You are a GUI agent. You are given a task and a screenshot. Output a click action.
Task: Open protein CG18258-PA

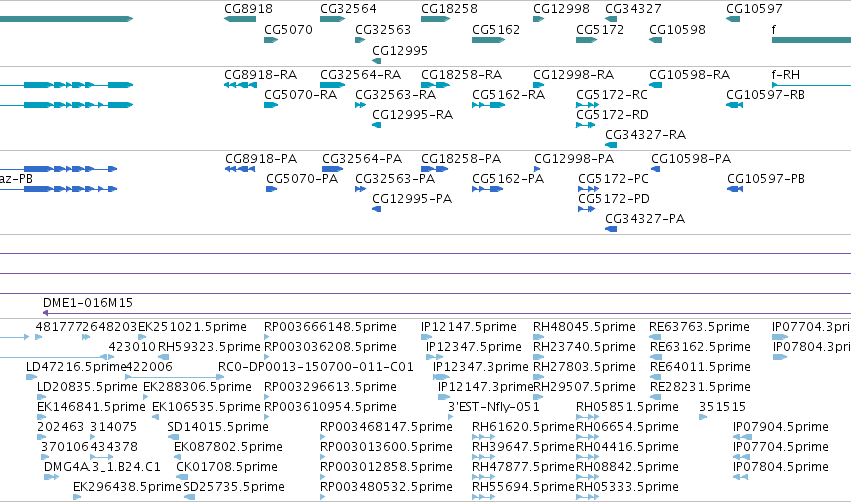461,158
